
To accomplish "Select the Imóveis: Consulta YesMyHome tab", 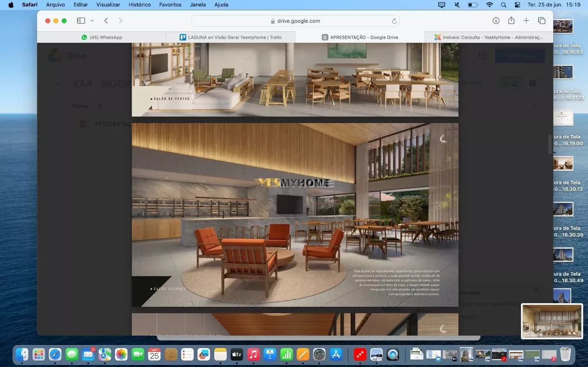I will (489, 37).
